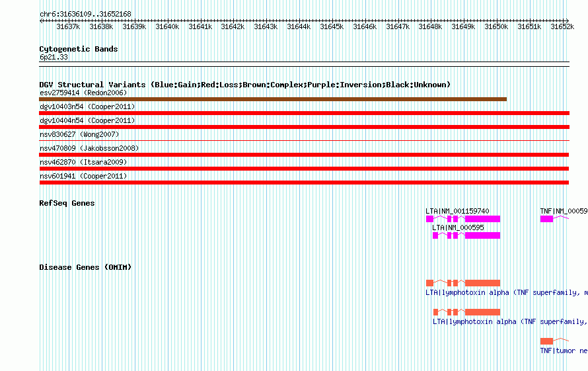The width and height of the screenshot is (588, 371).
Task: Open the dgv10404n54 (Cooper2011) variant label
Action: [x=87, y=120]
